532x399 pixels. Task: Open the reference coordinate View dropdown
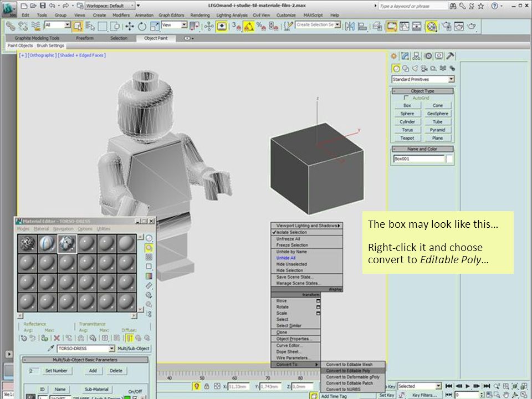click(174, 25)
